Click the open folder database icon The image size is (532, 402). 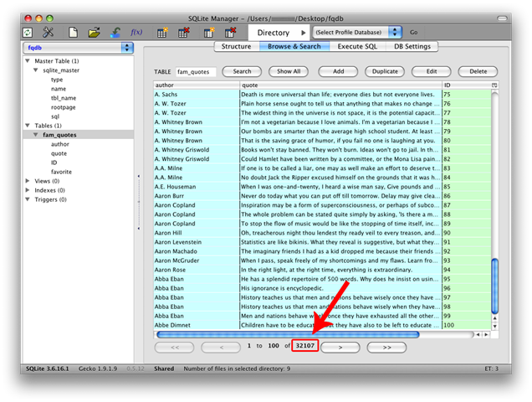point(94,33)
